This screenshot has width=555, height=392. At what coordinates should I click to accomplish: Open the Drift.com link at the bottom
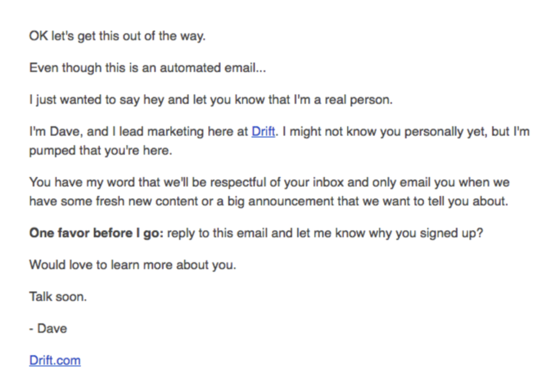click(55, 360)
